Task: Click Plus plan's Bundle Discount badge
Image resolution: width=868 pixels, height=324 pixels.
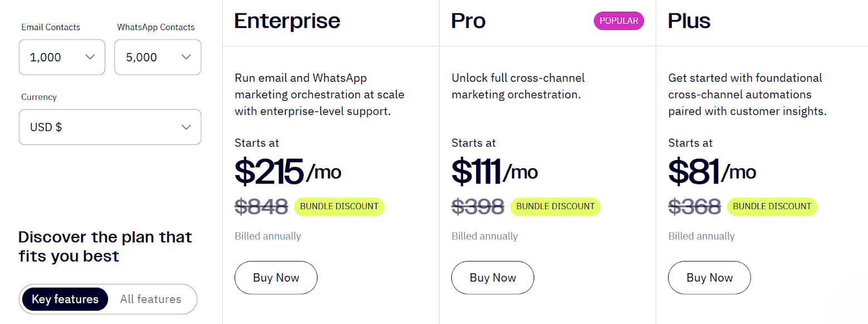Action: coord(772,206)
